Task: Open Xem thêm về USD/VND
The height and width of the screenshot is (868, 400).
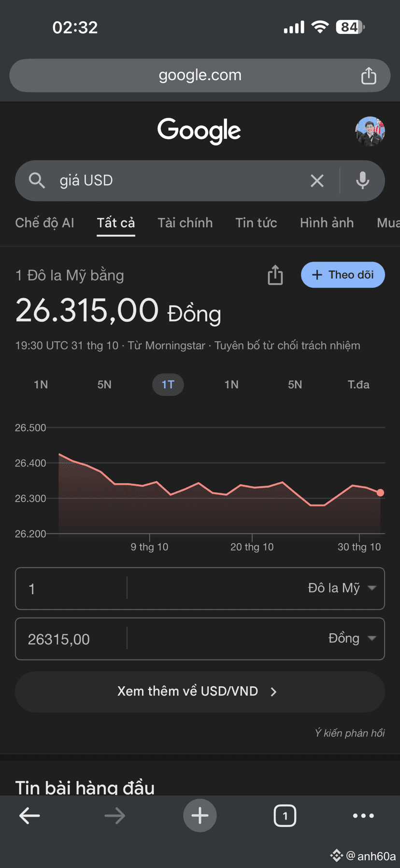Action: [x=200, y=691]
